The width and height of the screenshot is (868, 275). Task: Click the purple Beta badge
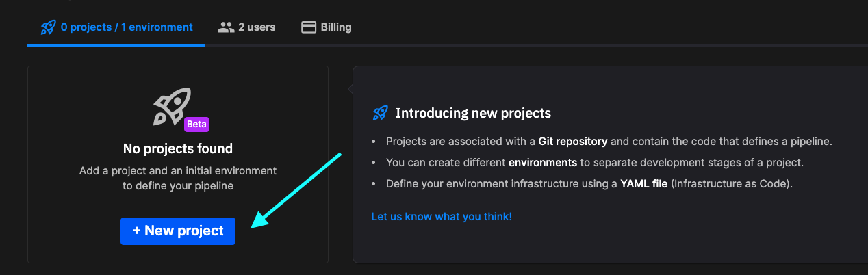pyautogui.click(x=196, y=125)
